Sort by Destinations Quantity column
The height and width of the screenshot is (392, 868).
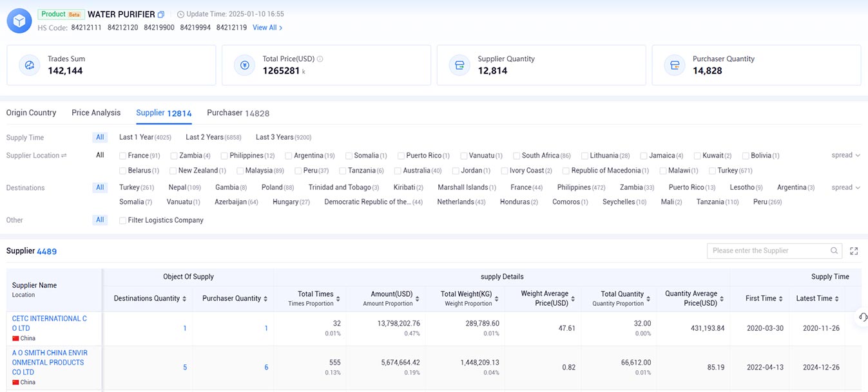pos(184,299)
